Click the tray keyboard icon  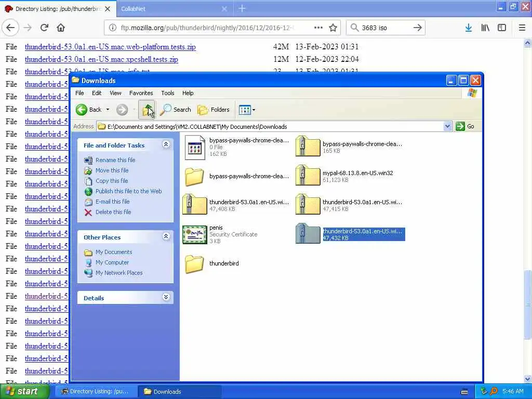[x=465, y=392]
